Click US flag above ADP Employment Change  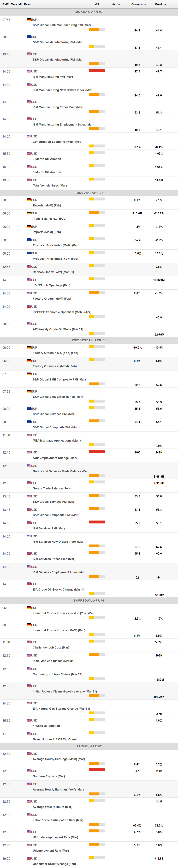[x=29, y=452]
